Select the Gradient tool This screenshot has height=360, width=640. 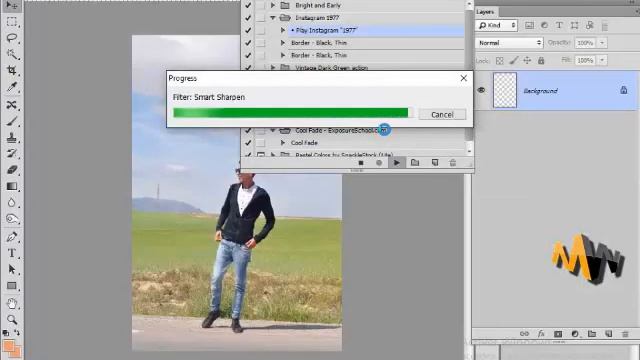[11, 186]
